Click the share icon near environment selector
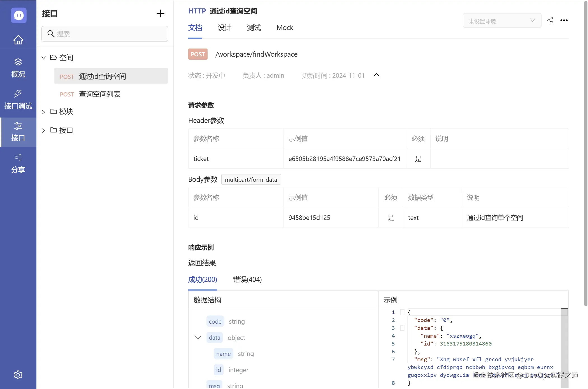The image size is (588, 389). coord(550,20)
